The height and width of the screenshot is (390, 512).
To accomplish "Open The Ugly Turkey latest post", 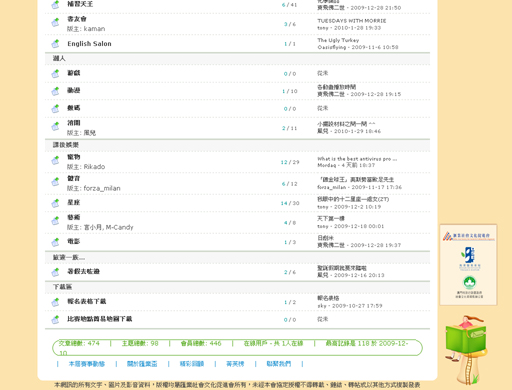I will tap(338, 40).
